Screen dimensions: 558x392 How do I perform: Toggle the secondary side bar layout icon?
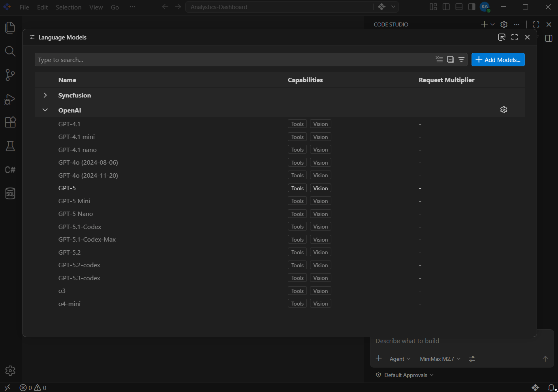point(472,7)
